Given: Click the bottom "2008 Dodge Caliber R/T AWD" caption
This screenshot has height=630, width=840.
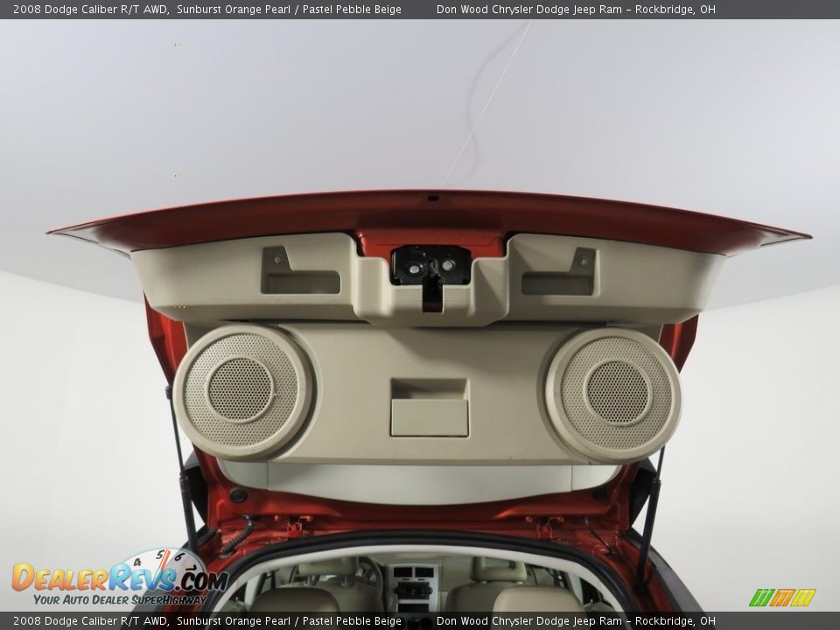Looking at the screenshot, I should click(91, 621).
